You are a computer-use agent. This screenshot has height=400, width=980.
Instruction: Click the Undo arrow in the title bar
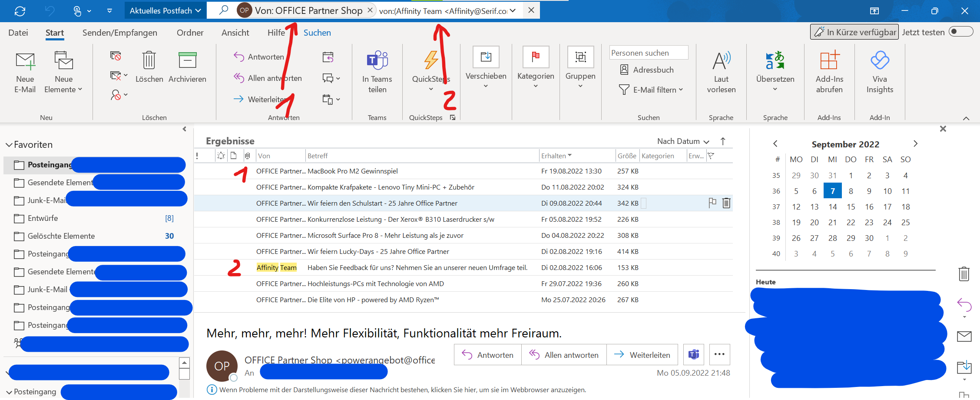pyautogui.click(x=50, y=11)
